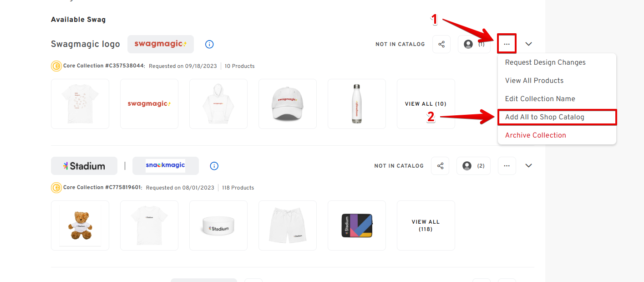Viewport: 644px width, 282px height.
Task: Click VIEW ALL (118) button
Action: pyautogui.click(x=426, y=226)
